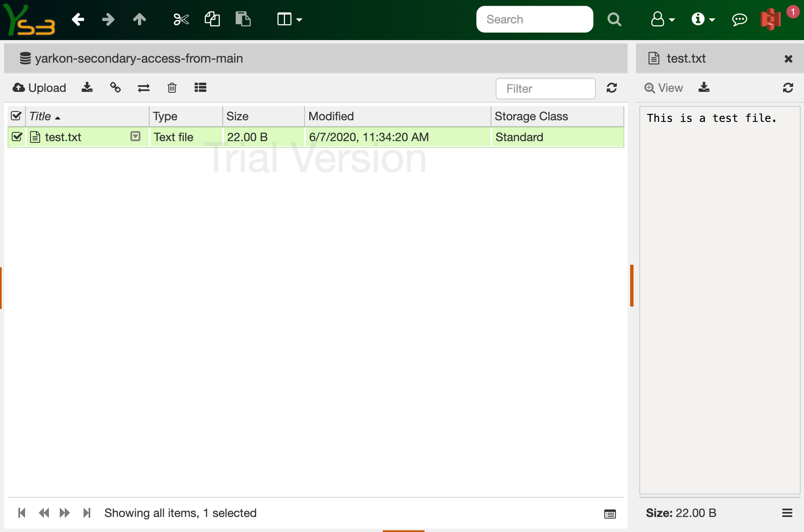Click into the Filter input field

pos(545,89)
